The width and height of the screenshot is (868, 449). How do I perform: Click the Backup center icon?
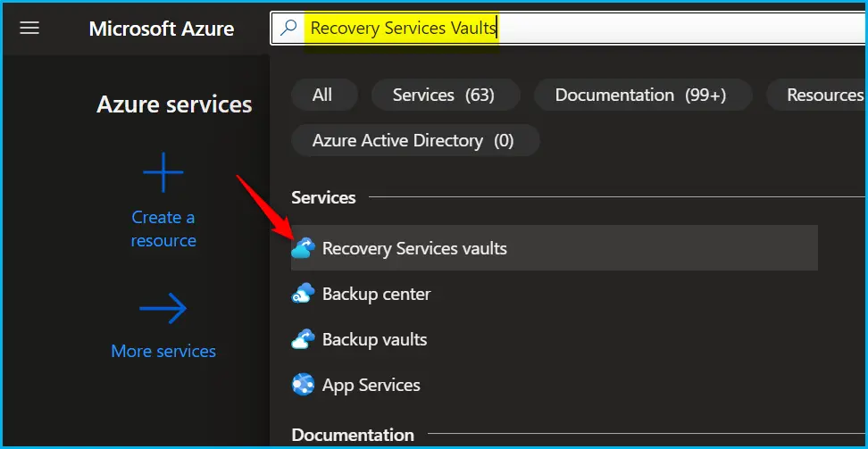304,294
